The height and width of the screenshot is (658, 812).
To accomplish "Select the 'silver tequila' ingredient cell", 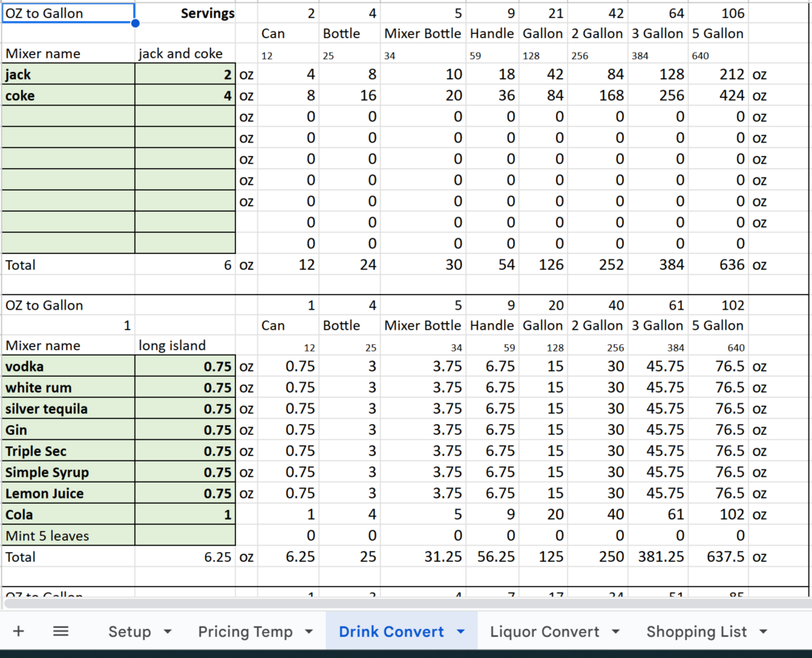I will click(69, 409).
